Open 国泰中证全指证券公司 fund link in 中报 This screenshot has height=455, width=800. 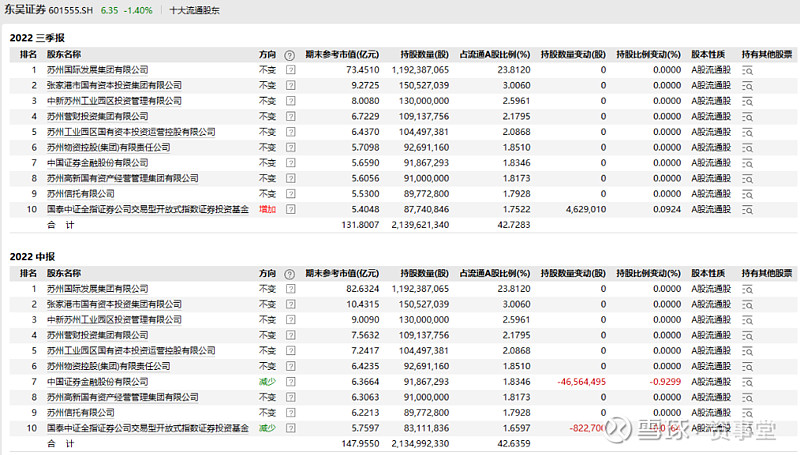pyautogui.click(x=148, y=428)
